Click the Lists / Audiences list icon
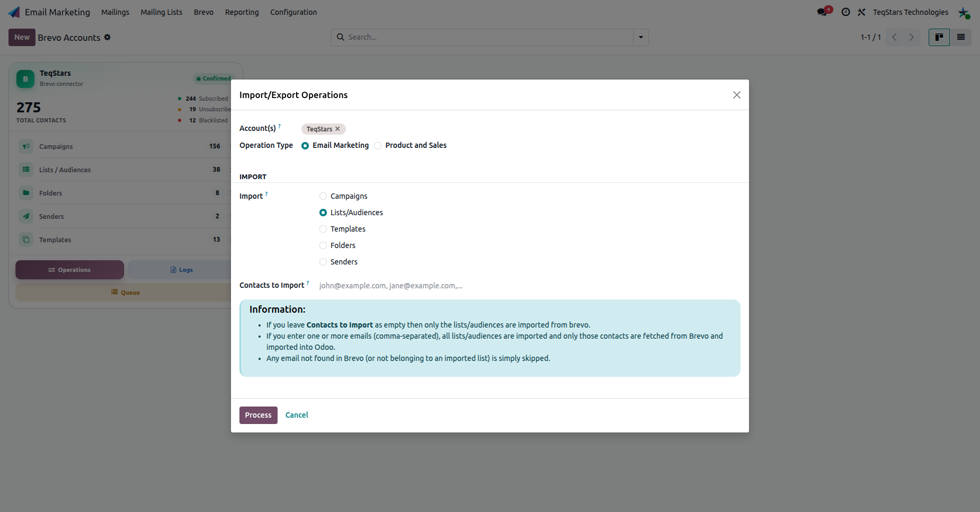980x512 pixels. tap(26, 170)
